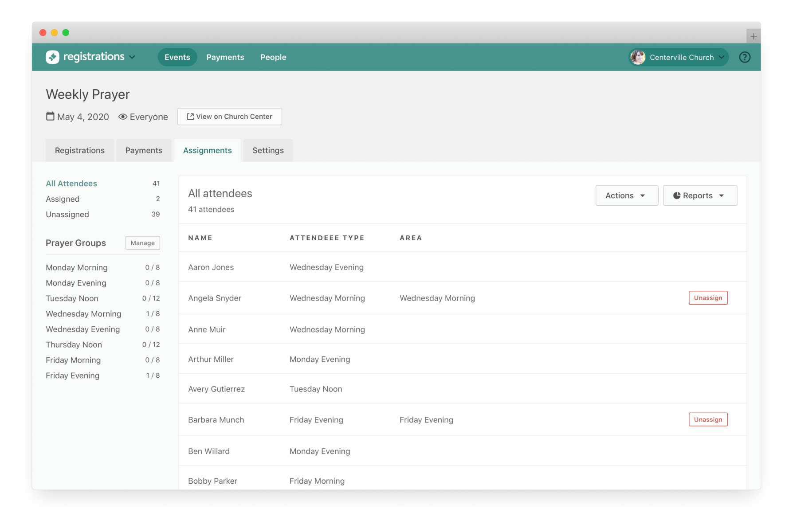Open the Actions dropdown
Screen dimensions: 793x532
[626, 196]
